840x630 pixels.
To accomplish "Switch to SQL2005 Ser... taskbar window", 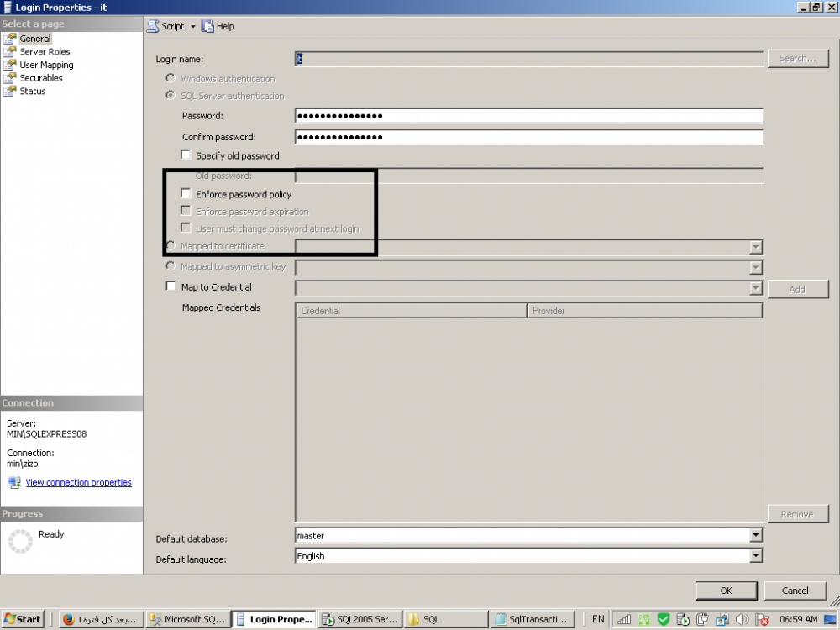I will click(x=360, y=619).
